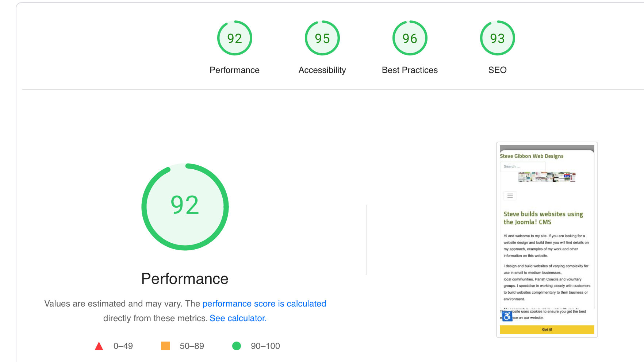Select the Best Practices section label
644x362 pixels.
tap(409, 70)
